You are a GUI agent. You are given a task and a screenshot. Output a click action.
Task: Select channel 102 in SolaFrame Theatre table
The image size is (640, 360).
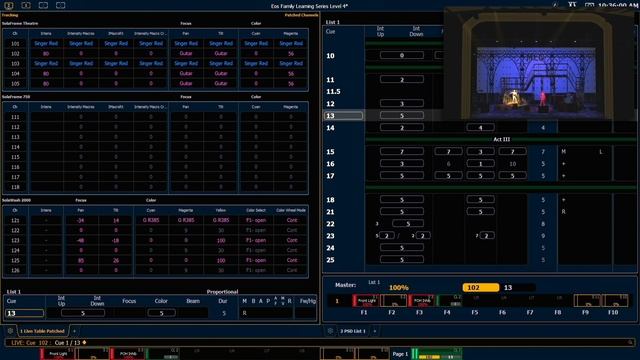[15, 53]
